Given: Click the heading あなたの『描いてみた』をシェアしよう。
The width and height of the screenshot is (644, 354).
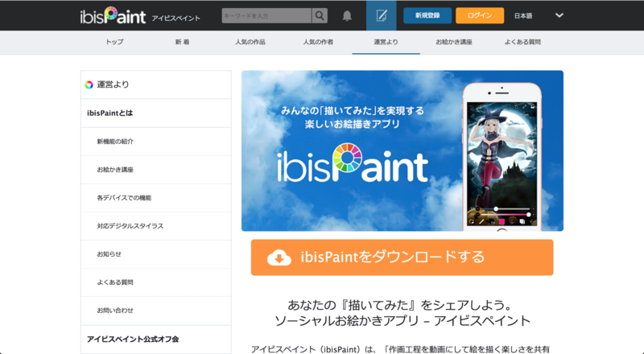Looking at the screenshot, I should (x=400, y=305).
